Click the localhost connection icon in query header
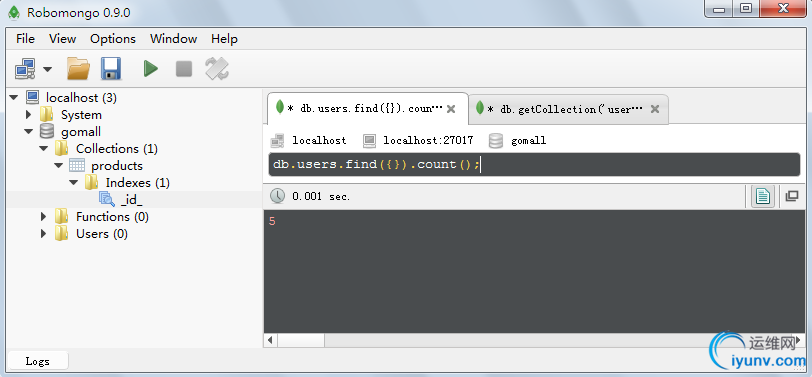This screenshot has width=812, height=377. (x=278, y=140)
